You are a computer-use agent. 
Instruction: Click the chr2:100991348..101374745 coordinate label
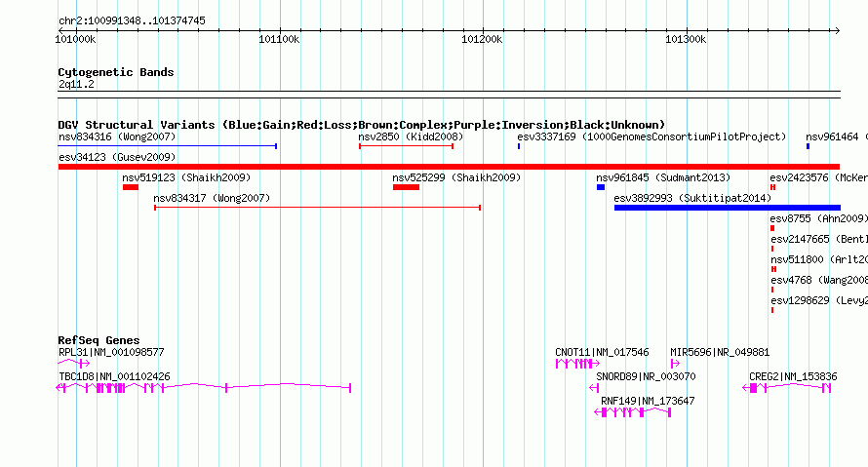pyautogui.click(x=132, y=20)
